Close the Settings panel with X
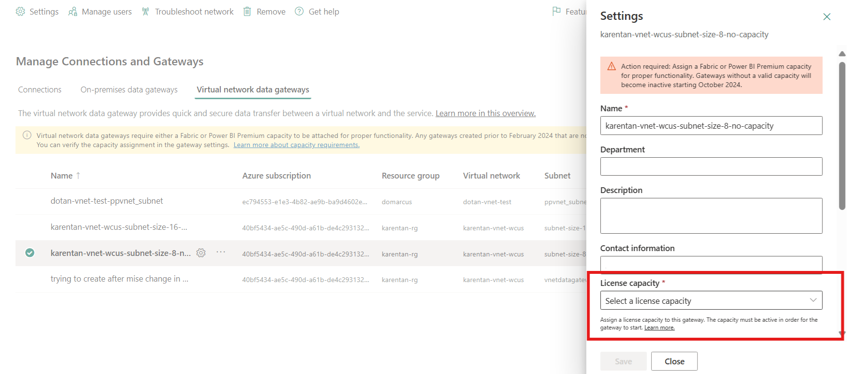The image size is (868, 374). (827, 17)
